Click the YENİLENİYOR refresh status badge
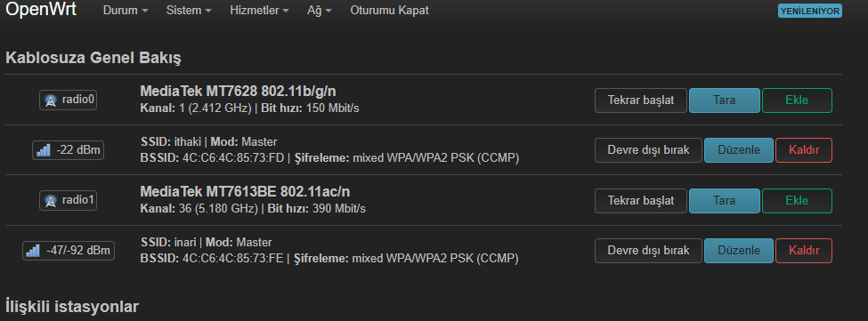This screenshot has height=321, width=868. (x=810, y=11)
